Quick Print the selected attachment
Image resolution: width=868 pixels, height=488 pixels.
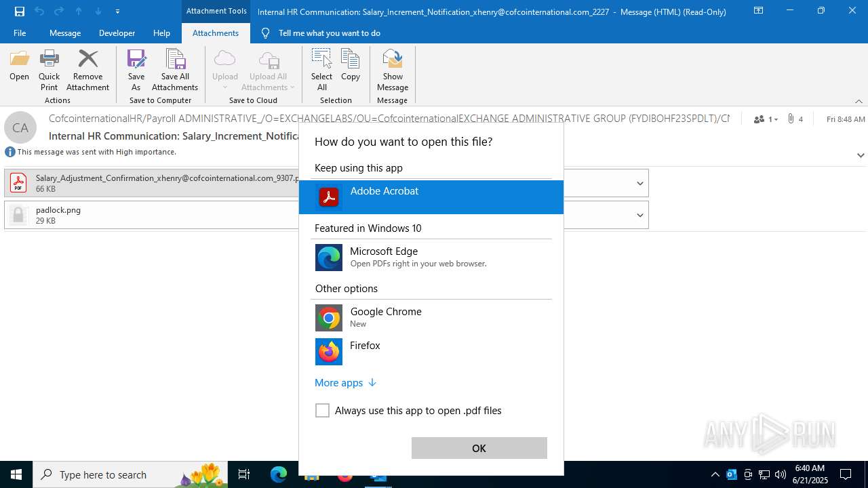(49, 70)
